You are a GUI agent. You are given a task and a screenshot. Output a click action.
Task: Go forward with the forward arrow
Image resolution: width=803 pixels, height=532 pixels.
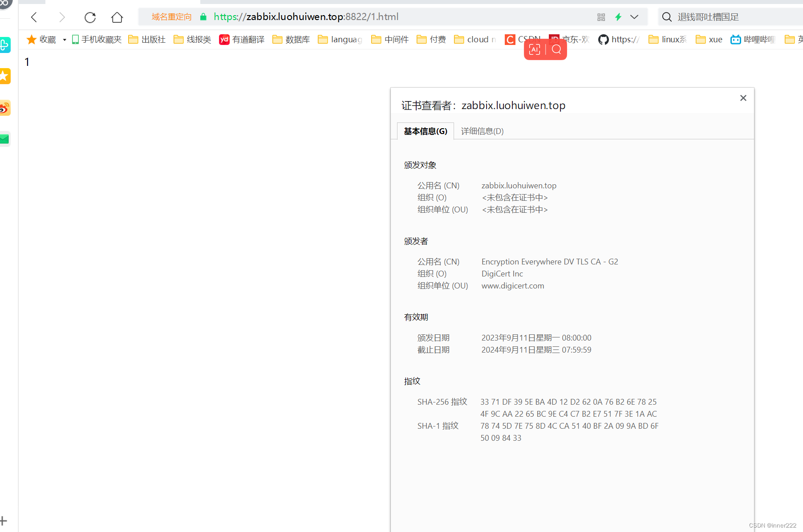tap(62, 17)
